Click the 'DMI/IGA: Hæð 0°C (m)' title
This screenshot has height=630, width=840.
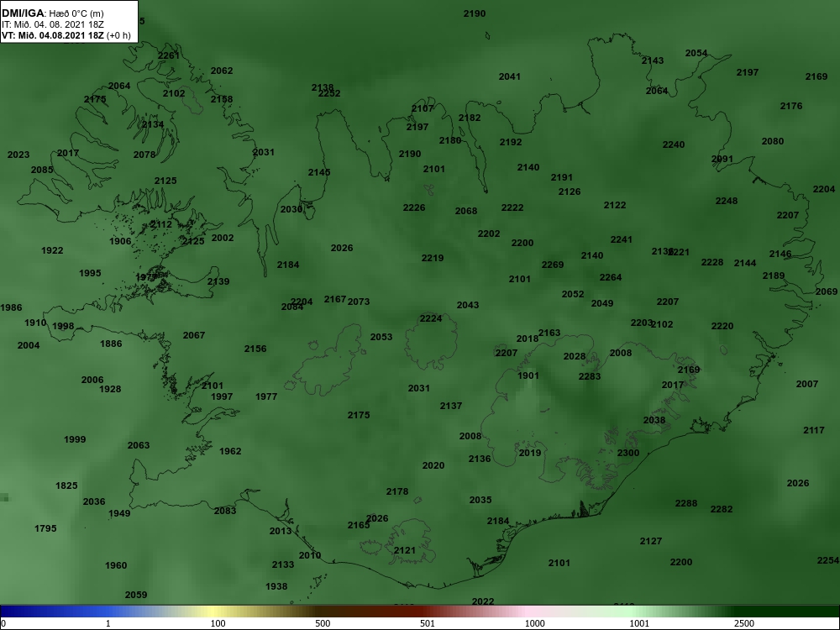point(52,13)
